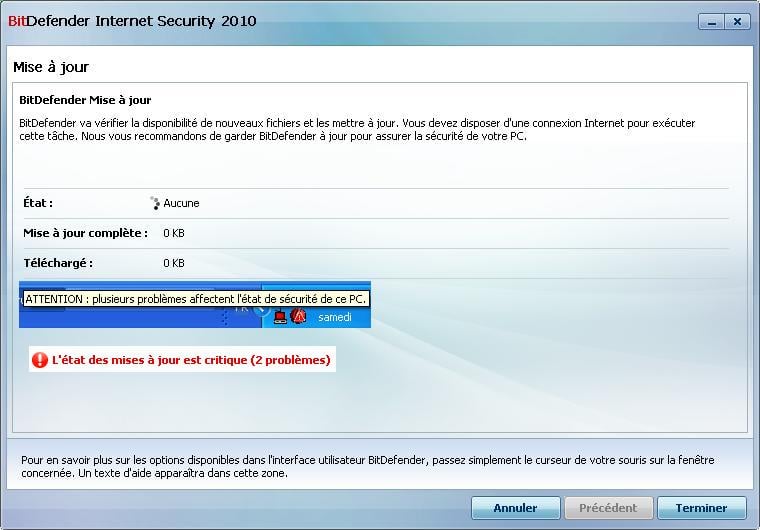Click the '0 KB' value for Mise à jour complète
Screen dimensions: 760x530
point(174,233)
